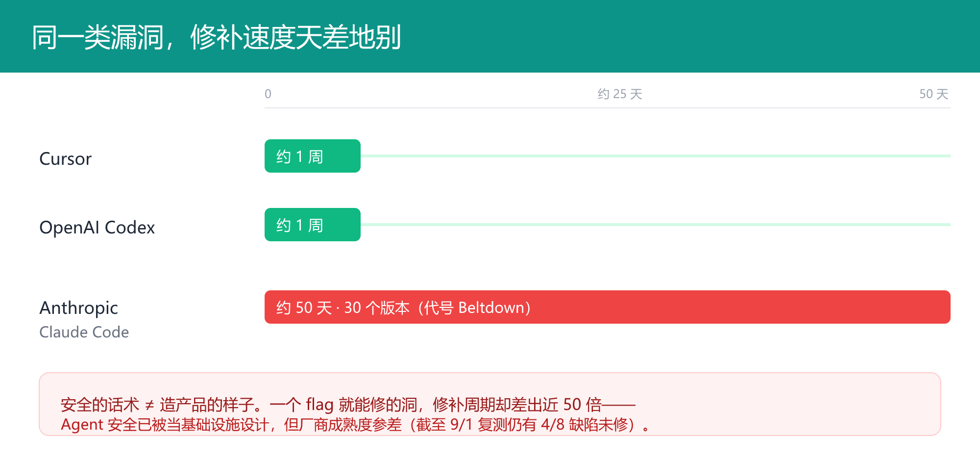Click the 50 天 axis label

tap(934, 94)
